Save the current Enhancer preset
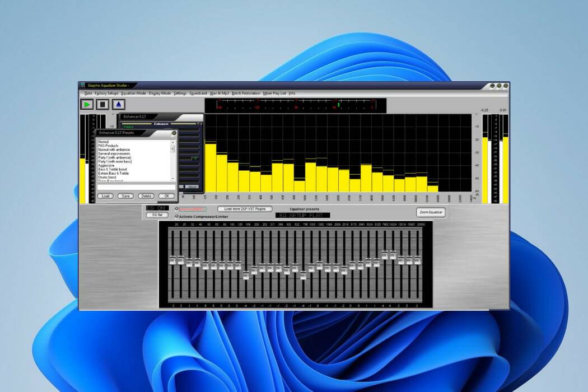This screenshot has width=588, height=392. pyautogui.click(x=125, y=195)
